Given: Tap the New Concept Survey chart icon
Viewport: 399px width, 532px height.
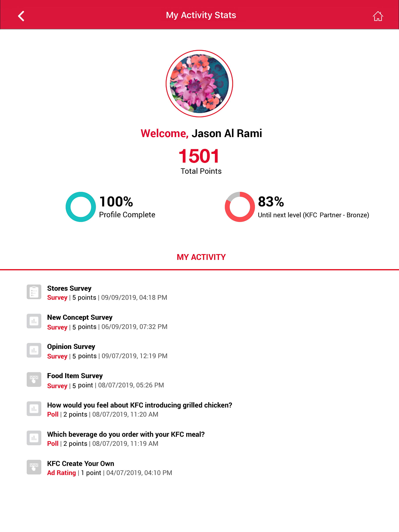Looking at the screenshot, I should pos(34,321).
